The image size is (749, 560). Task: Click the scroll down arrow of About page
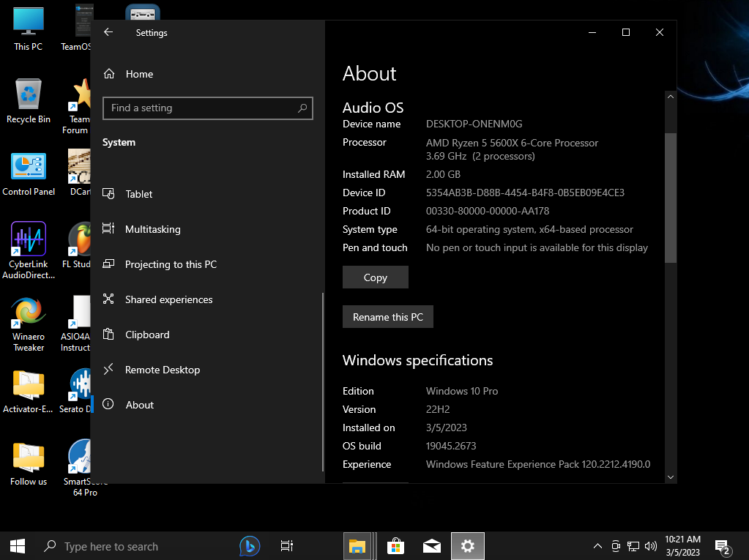671,477
